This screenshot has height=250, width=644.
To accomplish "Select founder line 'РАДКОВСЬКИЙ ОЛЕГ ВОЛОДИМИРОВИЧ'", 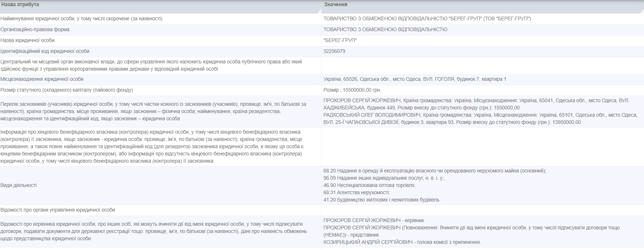I will (x=480, y=118).
